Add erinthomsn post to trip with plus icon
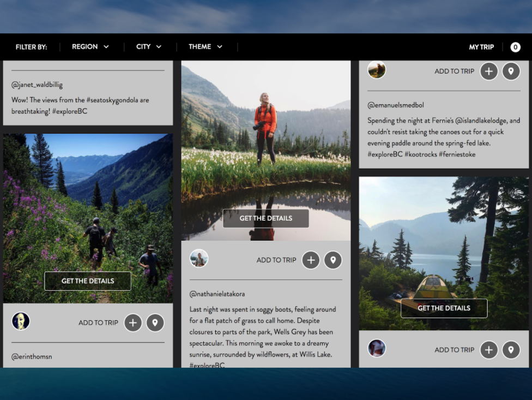The height and width of the screenshot is (400, 532). 133,323
